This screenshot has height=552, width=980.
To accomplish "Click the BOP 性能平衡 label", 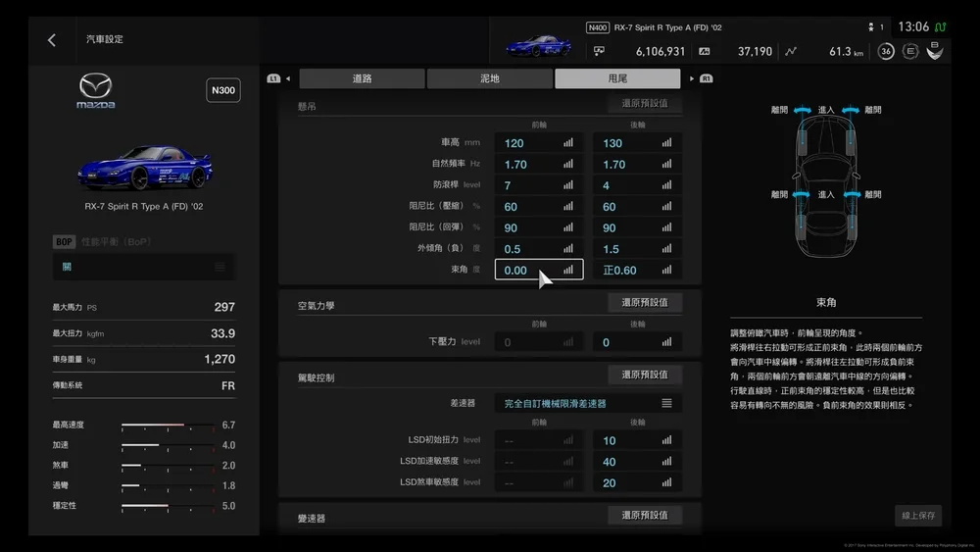I will [103, 242].
